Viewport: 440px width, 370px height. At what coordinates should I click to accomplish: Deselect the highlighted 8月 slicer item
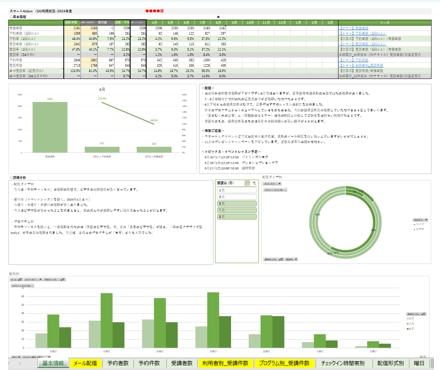pyautogui.click(x=237, y=217)
